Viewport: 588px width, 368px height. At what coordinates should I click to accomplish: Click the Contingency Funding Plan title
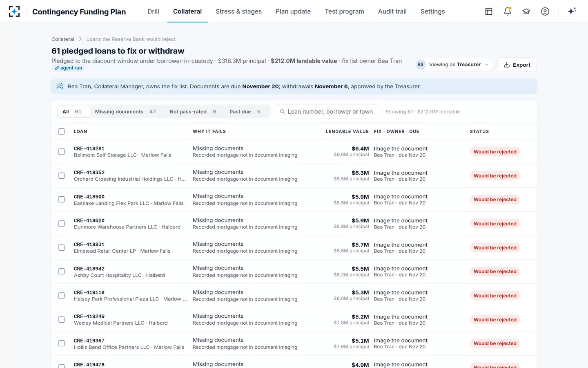[79, 12]
